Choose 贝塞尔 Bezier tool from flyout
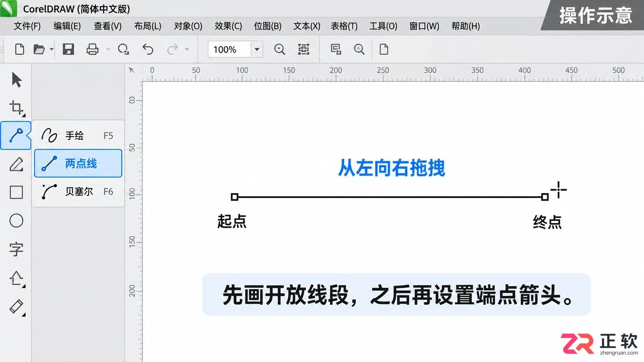Screen dimensions: 644x362 click(x=78, y=191)
